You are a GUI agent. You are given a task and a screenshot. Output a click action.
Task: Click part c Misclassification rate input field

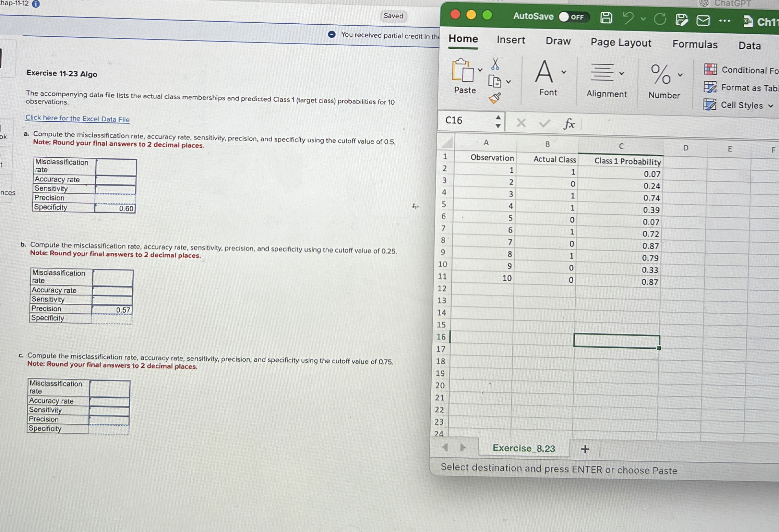point(110,389)
